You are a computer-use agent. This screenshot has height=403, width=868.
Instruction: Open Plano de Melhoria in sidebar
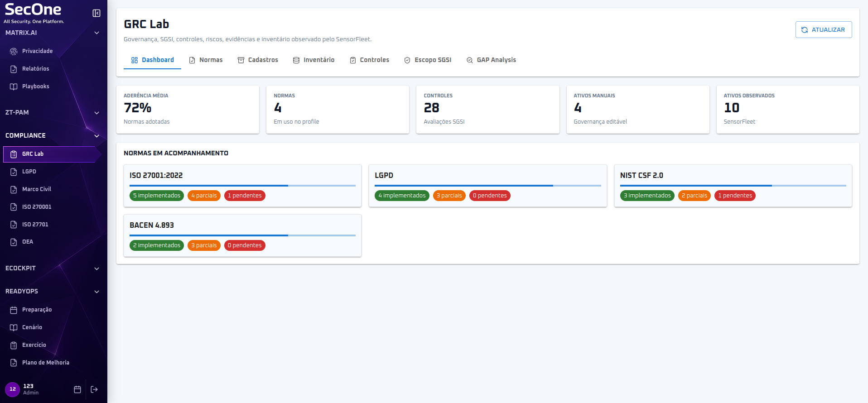point(46,363)
